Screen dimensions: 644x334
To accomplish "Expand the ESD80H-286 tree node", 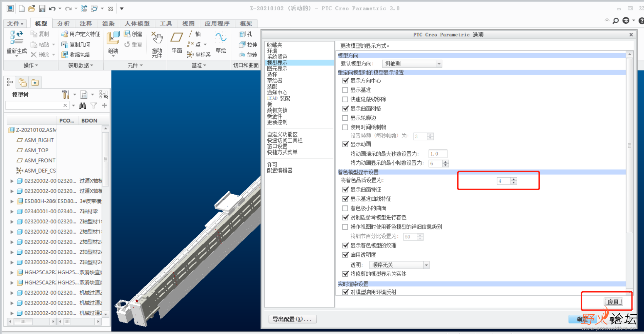I will point(12,201).
